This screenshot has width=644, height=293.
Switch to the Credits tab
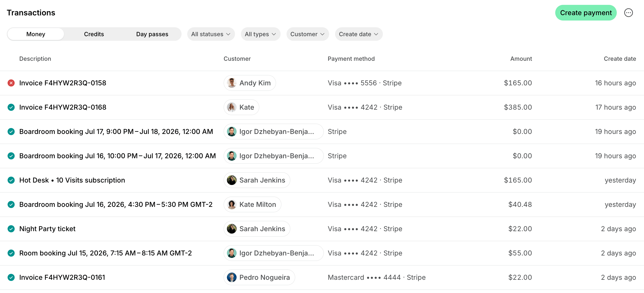coord(94,34)
